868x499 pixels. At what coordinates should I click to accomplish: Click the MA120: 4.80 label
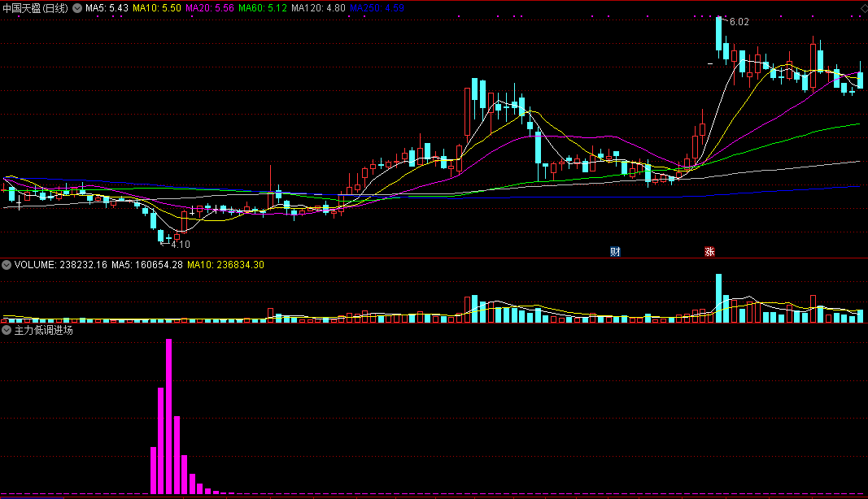[318, 8]
